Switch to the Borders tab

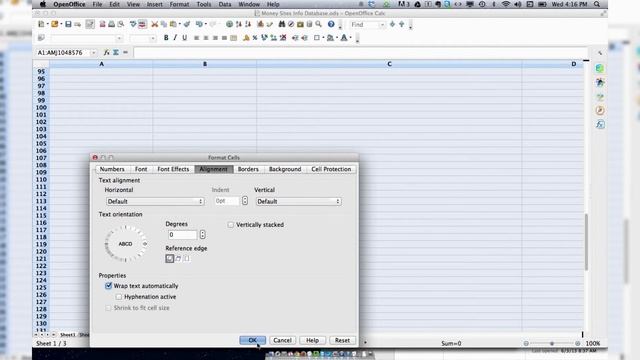[x=248, y=169]
